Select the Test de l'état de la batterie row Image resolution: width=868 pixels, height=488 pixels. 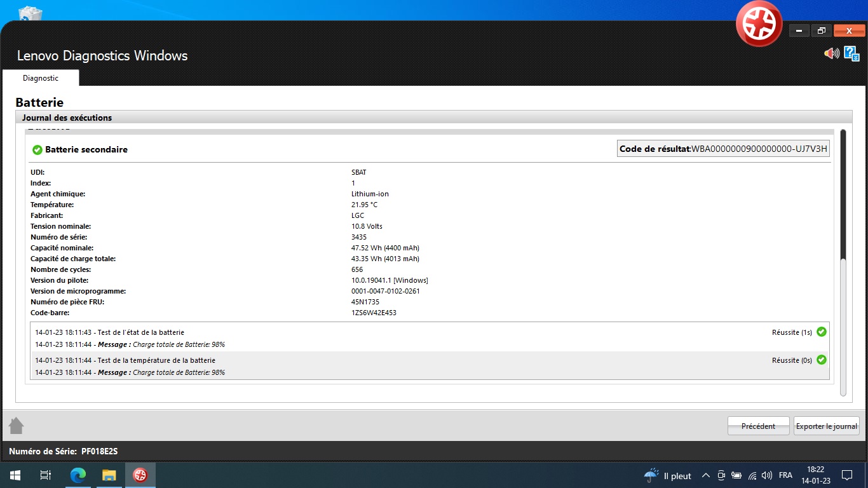click(430, 338)
